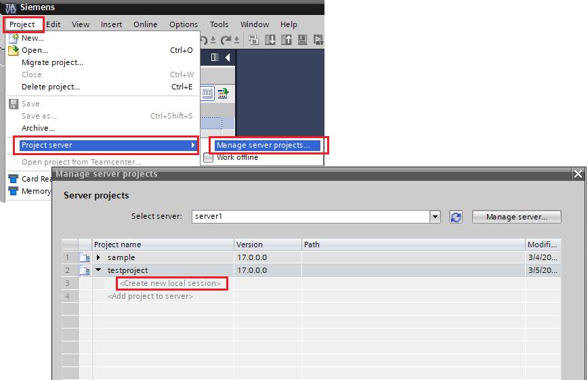Viewport: 588px width, 380px height.
Task: Click Add project to server entry
Action: click(150, 296)
